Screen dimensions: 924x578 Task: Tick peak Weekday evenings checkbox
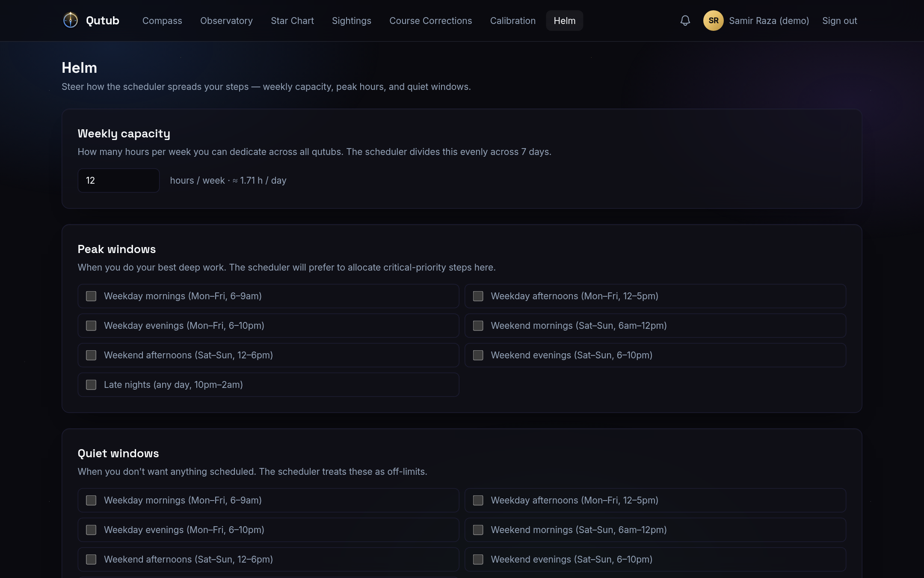(91, 325)
